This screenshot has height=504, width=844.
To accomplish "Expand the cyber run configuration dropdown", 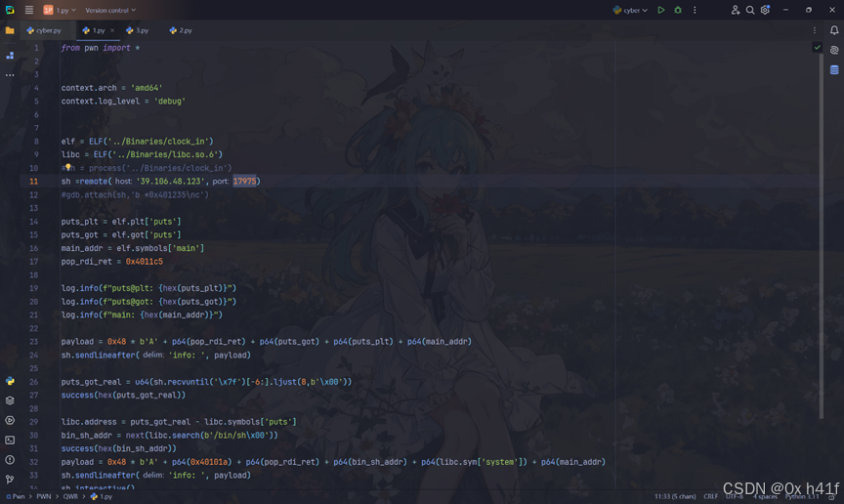I will [x=630, y=10].
